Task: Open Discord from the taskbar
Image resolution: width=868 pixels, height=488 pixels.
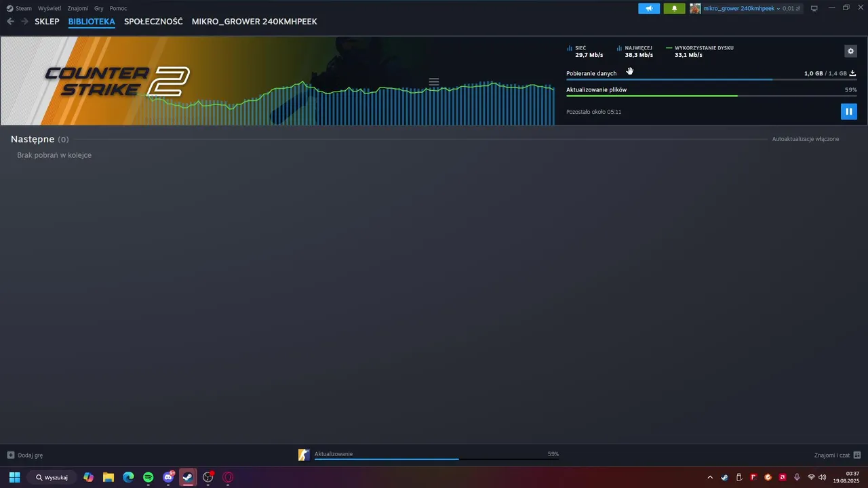Action: point(168,477)
